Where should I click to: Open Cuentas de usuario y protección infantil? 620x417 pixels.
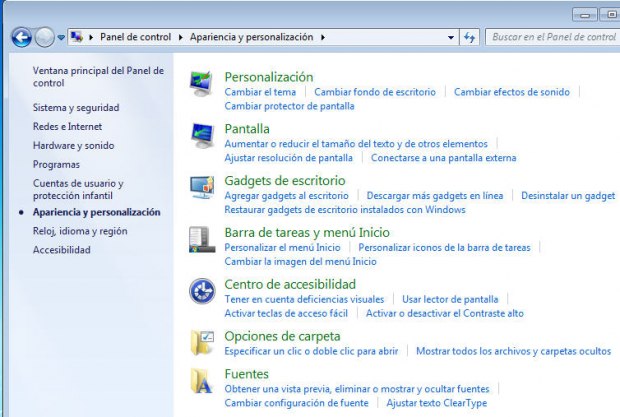(78, 189)
